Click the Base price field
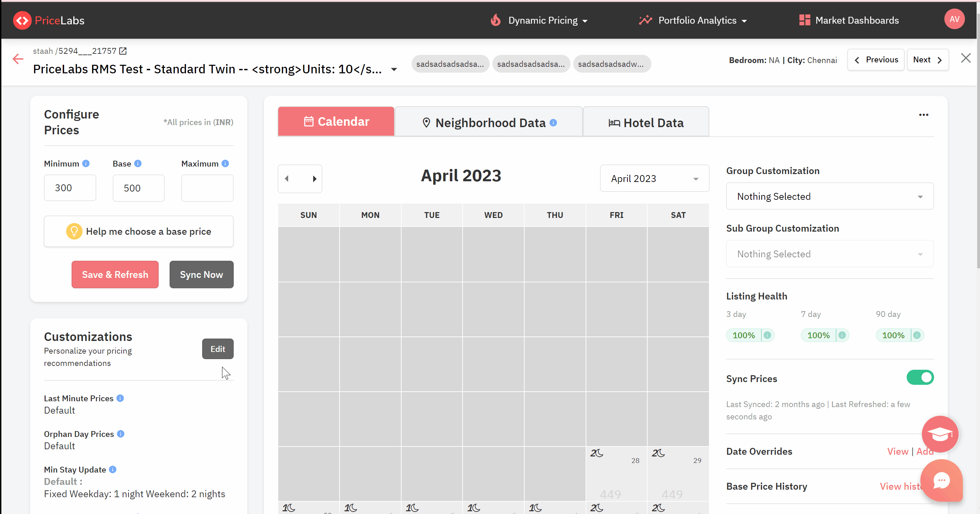The height and width of the screenshot is (514, 980). (138, 188)
